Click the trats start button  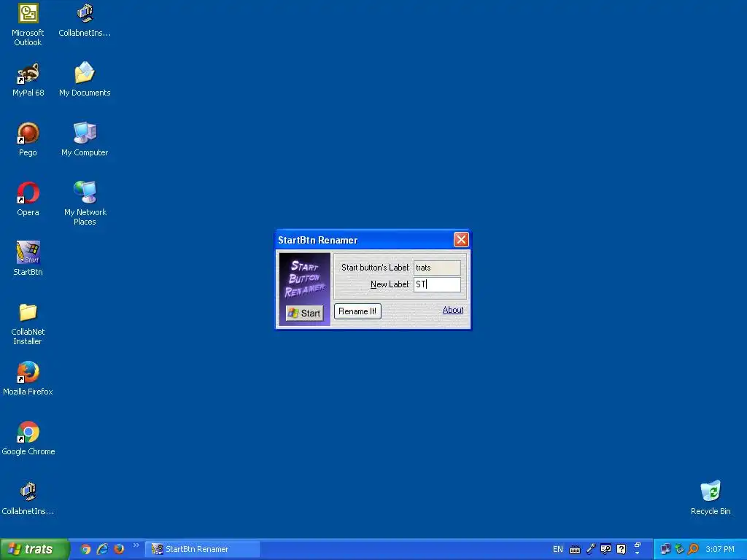pyautogui.click(x=34, y=549)
